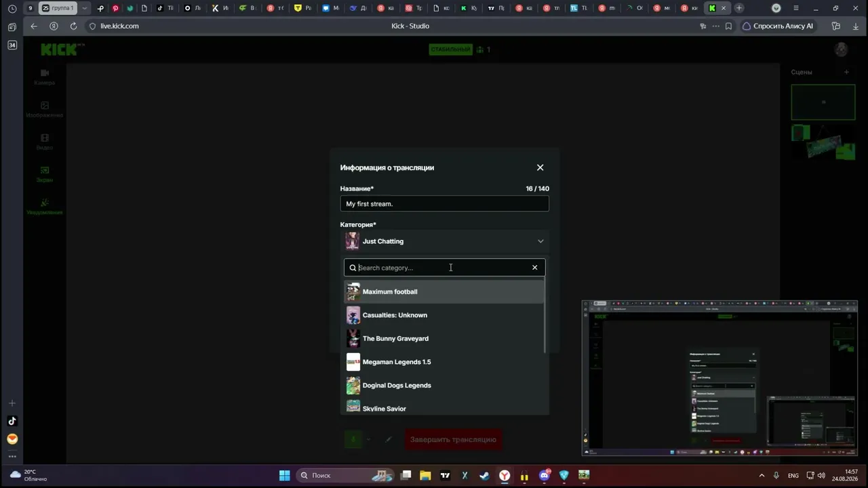Viewport: 868px width, 488px height.
Task: Open Discord from taskbar
Action: (x=544, y=475)
